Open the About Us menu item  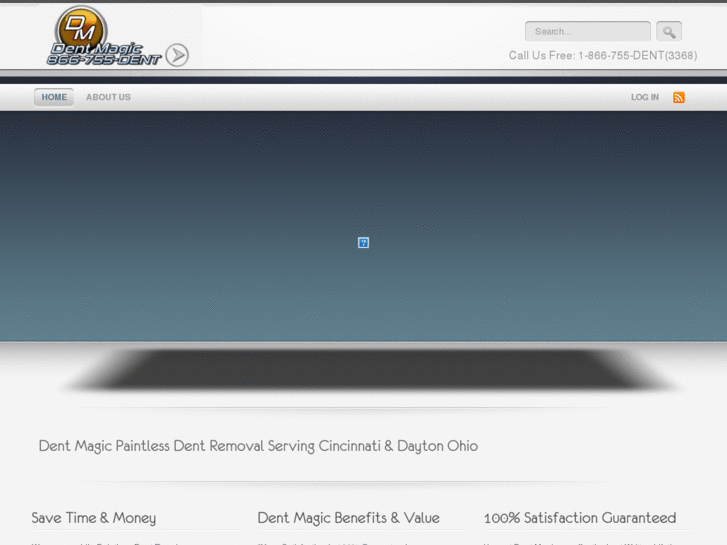pos(108,97)
